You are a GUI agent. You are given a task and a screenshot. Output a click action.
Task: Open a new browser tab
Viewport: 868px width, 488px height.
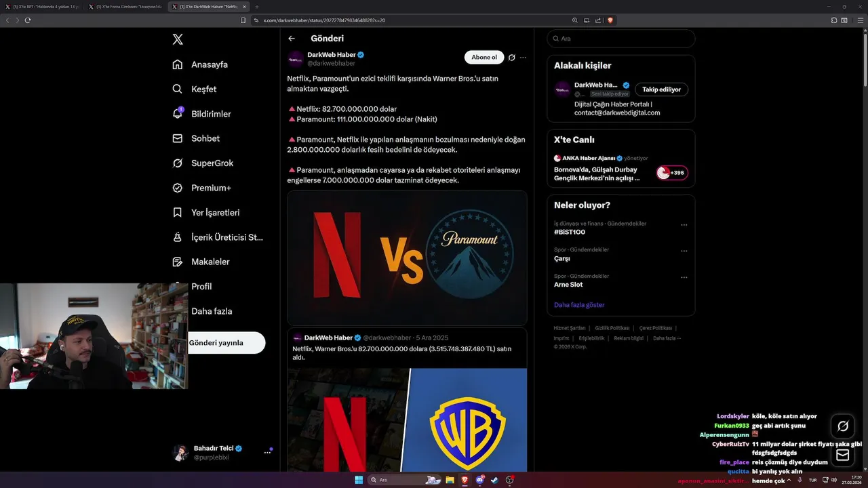pyautogui.click(x=257, y=7)
